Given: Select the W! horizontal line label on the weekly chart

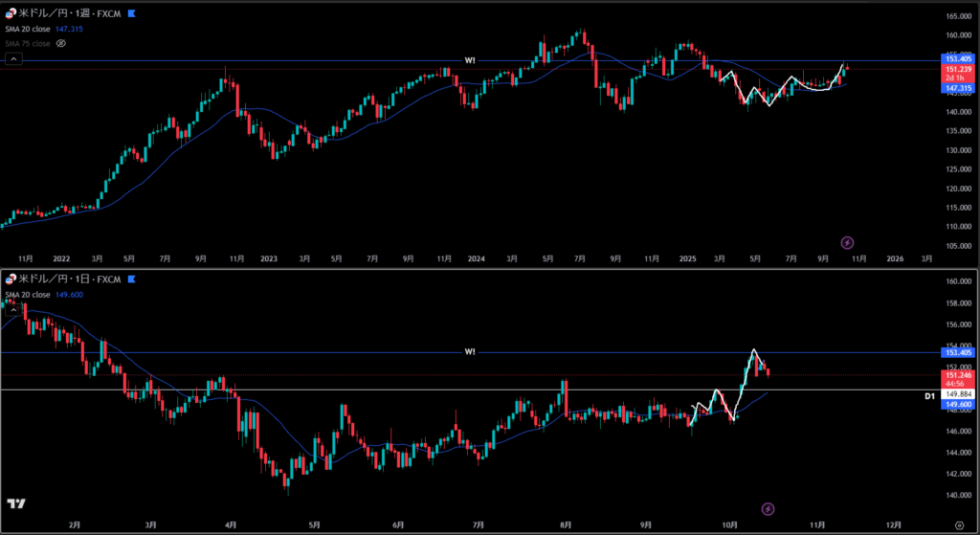Looking at the screenshot, I should 470,60.
